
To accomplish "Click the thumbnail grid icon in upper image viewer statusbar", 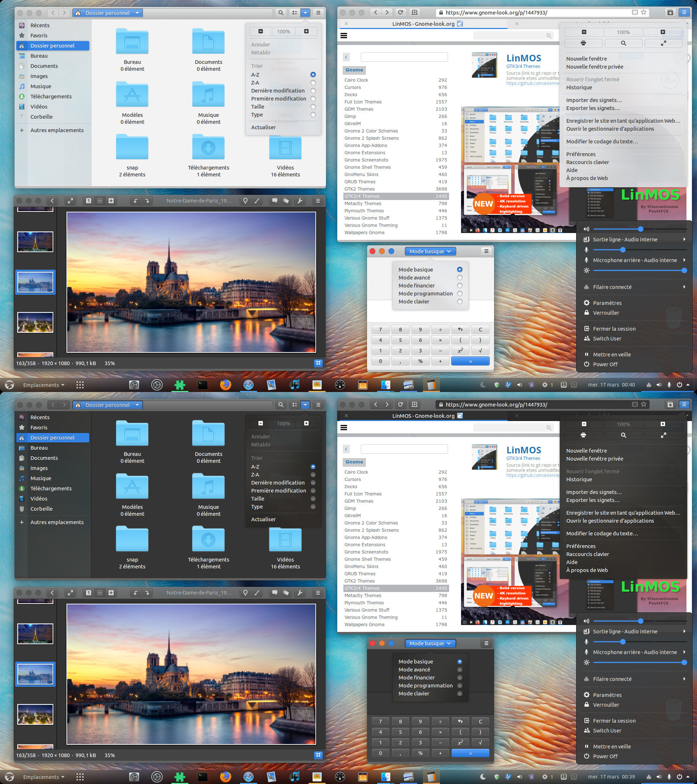I will coord(318,363).
